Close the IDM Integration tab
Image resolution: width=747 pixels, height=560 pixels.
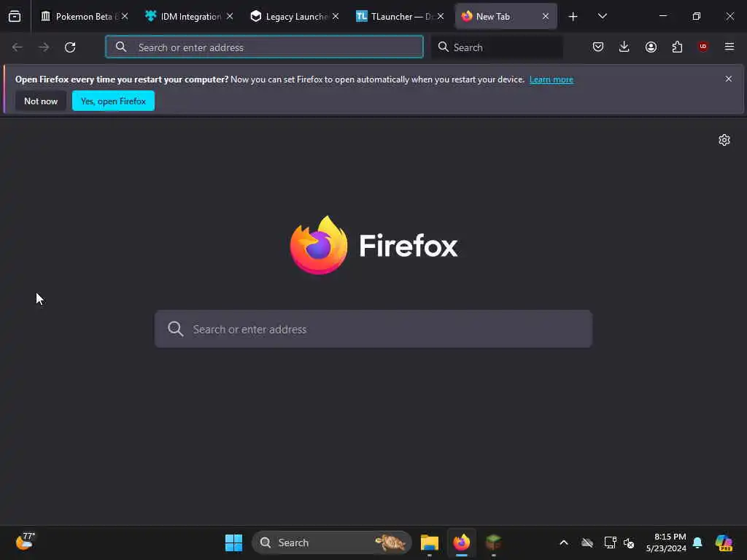coord(230,17)
